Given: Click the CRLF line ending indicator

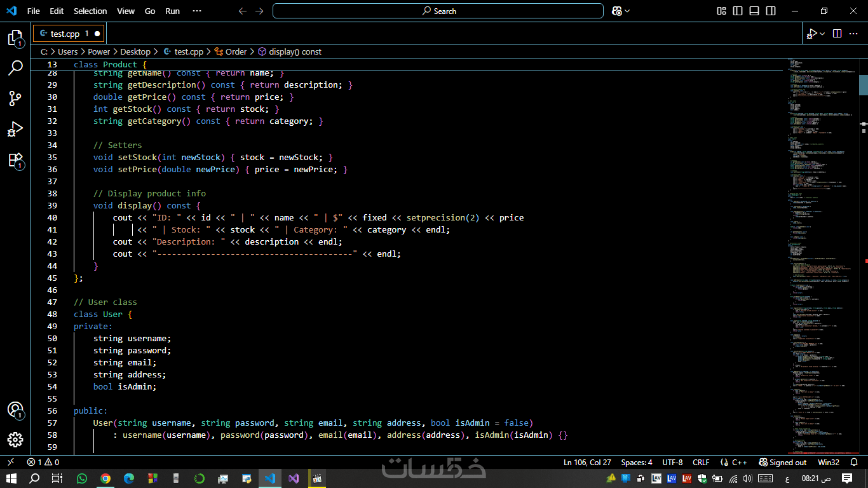Looking at the screenshot, I should point(701,462).
